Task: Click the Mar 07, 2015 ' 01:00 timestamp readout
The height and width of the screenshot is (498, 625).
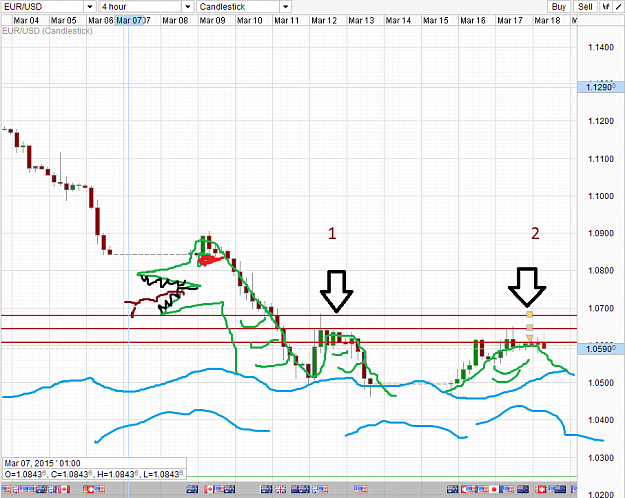Action: 42,463
